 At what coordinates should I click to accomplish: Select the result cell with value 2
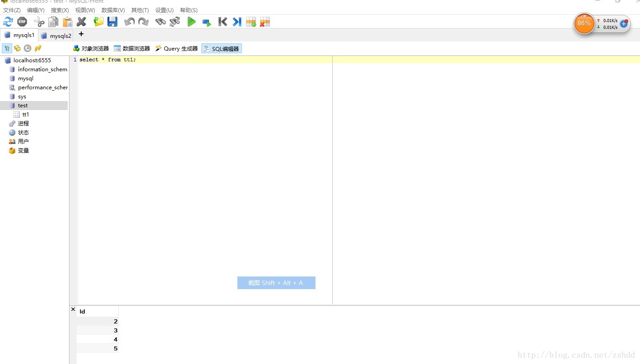(x=97, y=321)
